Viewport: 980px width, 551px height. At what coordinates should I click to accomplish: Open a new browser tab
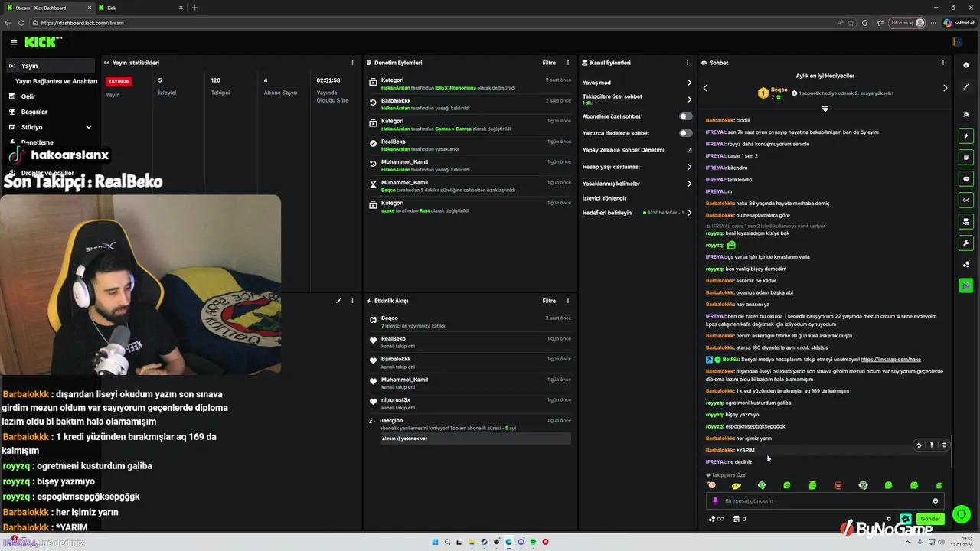click(194, 8)
